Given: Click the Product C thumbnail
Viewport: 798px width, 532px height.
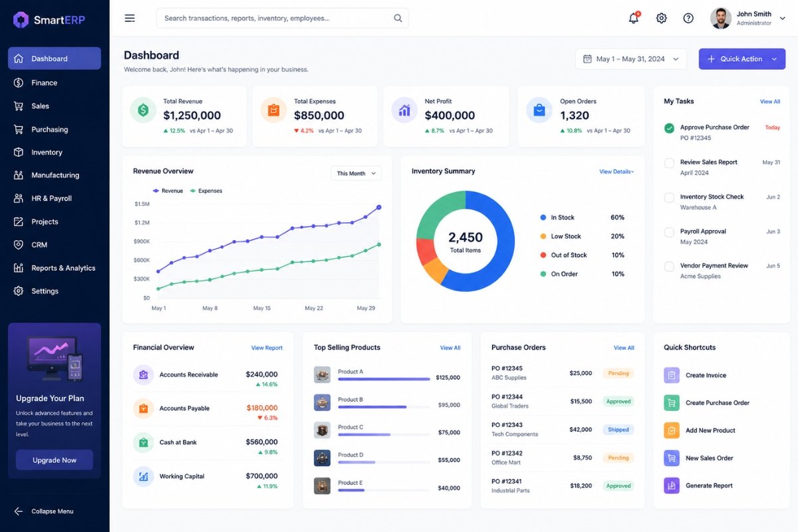Looking at the screenshot, I should coord(322,430).
